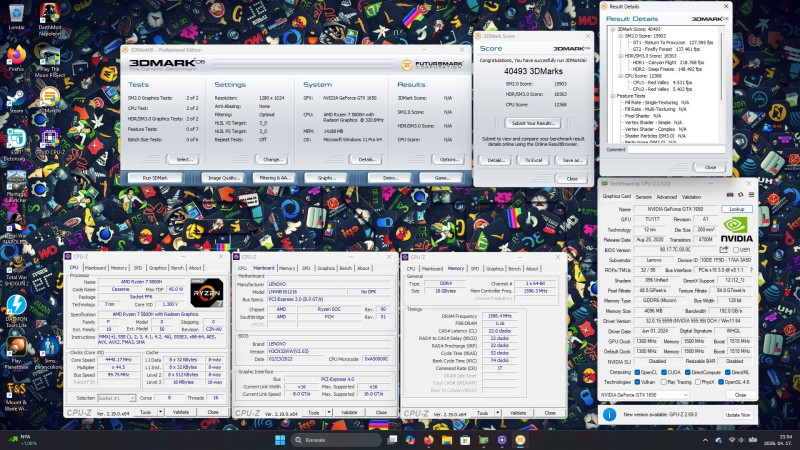Collapse the 3DMark Score tree node in Result Details
The width and height of the screenshot is (800, 450).
tap(613, 30)
